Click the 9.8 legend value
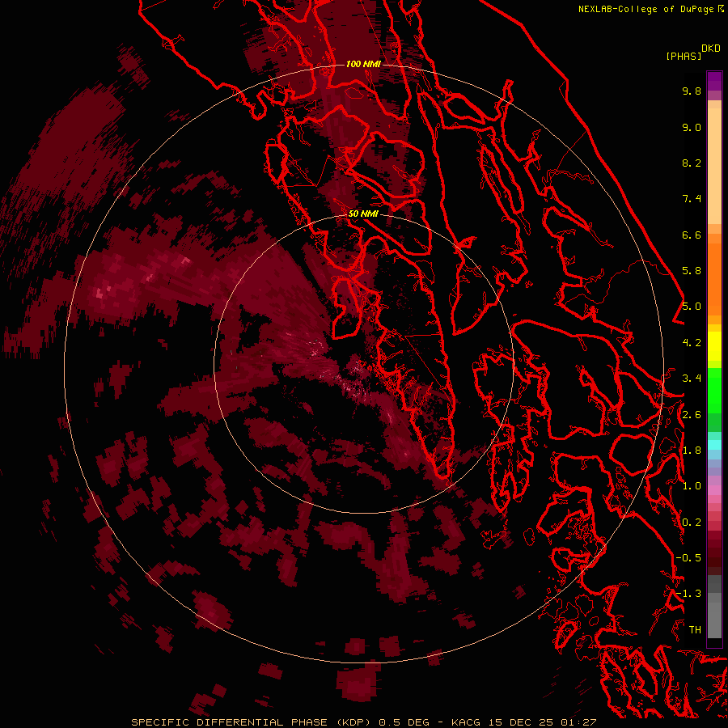 point(692,91)
